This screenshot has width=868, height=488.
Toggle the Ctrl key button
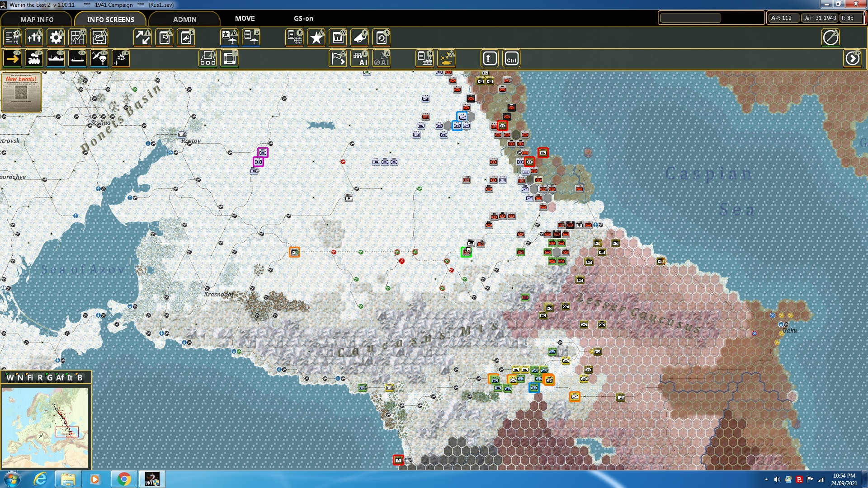pos(511,59)
